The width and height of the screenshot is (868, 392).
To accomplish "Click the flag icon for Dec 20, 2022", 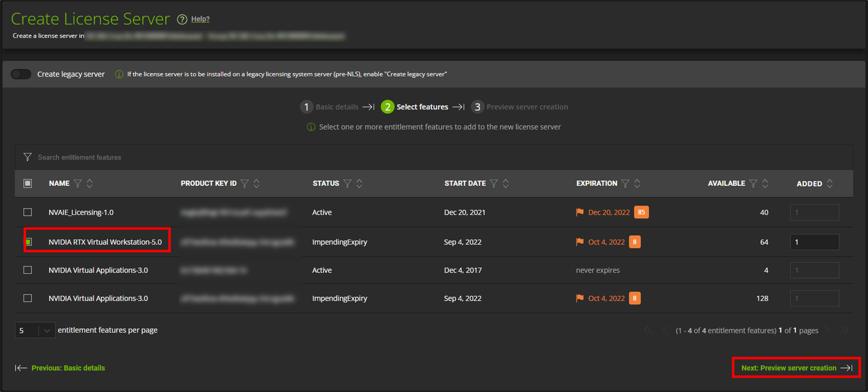I will pyautogui.click(x=580, y=212).
